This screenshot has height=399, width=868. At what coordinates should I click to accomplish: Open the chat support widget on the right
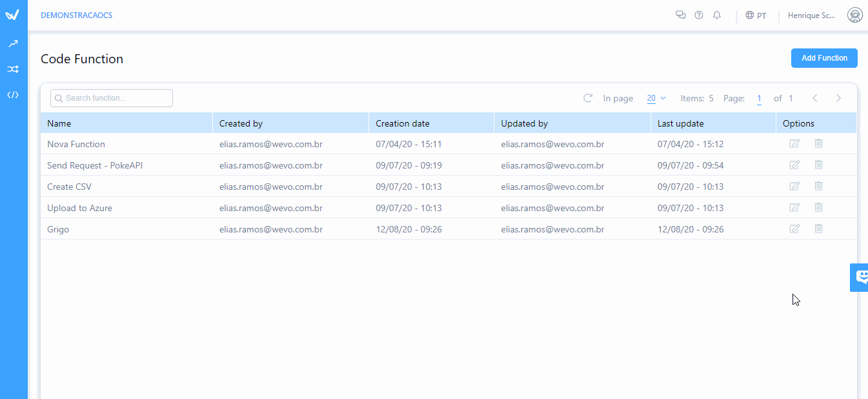tap(860, 278)
